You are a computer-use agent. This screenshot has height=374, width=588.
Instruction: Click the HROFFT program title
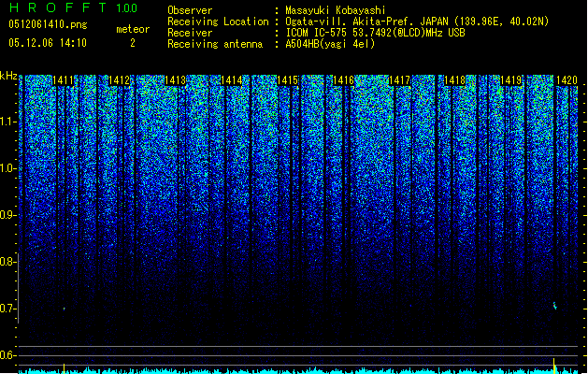tap(58, 7)
